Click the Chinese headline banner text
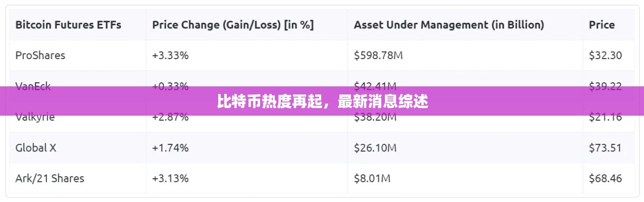This screenshot has width=644, height=202. [x=322, y=102]
